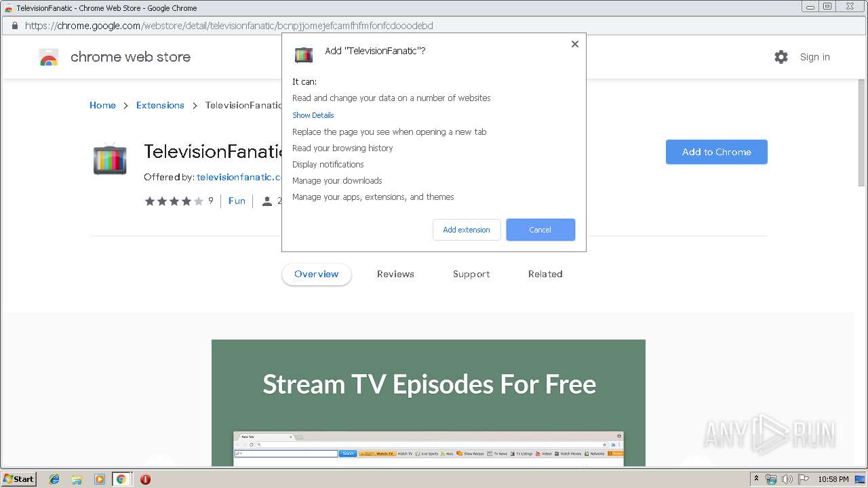
Task: Click the users count person icon
Action: point(267,201)
